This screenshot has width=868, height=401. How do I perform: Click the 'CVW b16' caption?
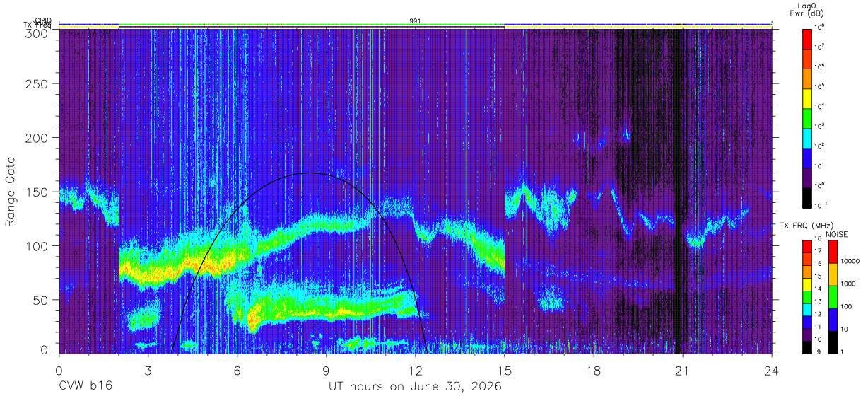pyautogui.click(x=85, y=387)
